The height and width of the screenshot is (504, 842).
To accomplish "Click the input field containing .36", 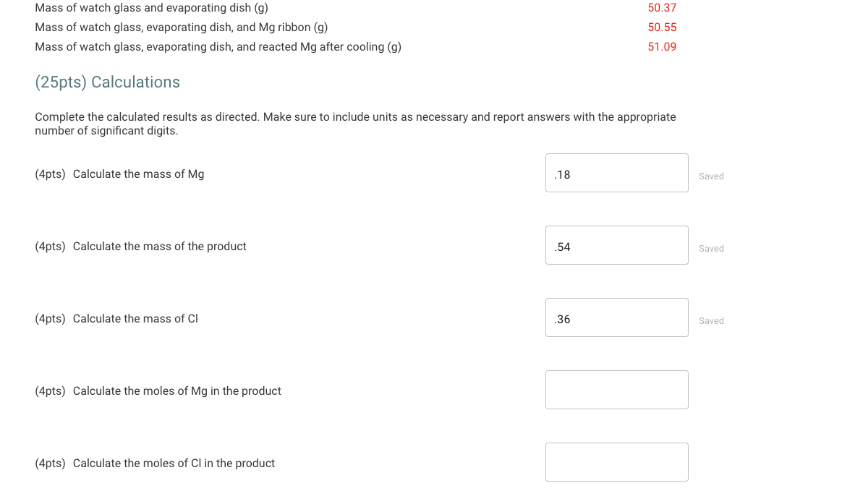I will [616, 317].
